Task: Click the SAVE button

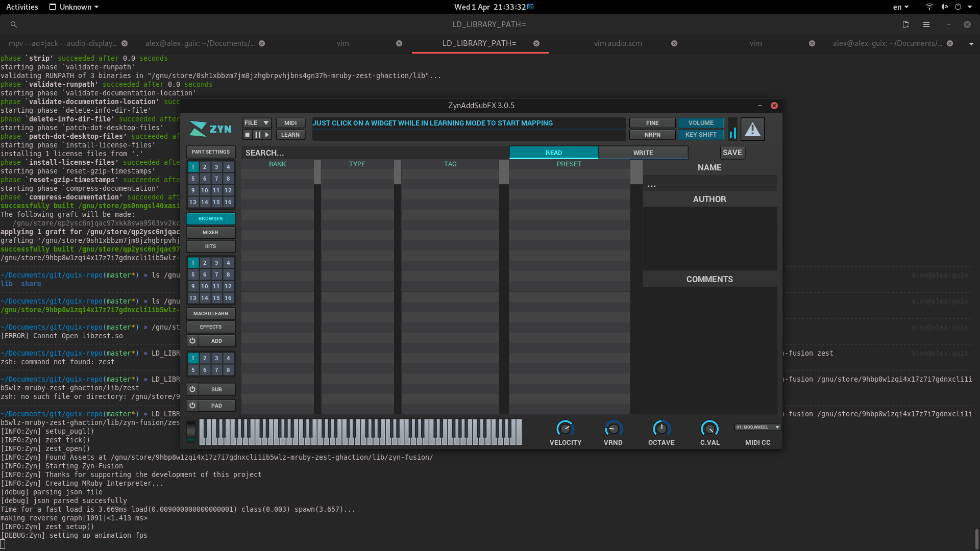Action: (x=732, y=153)
